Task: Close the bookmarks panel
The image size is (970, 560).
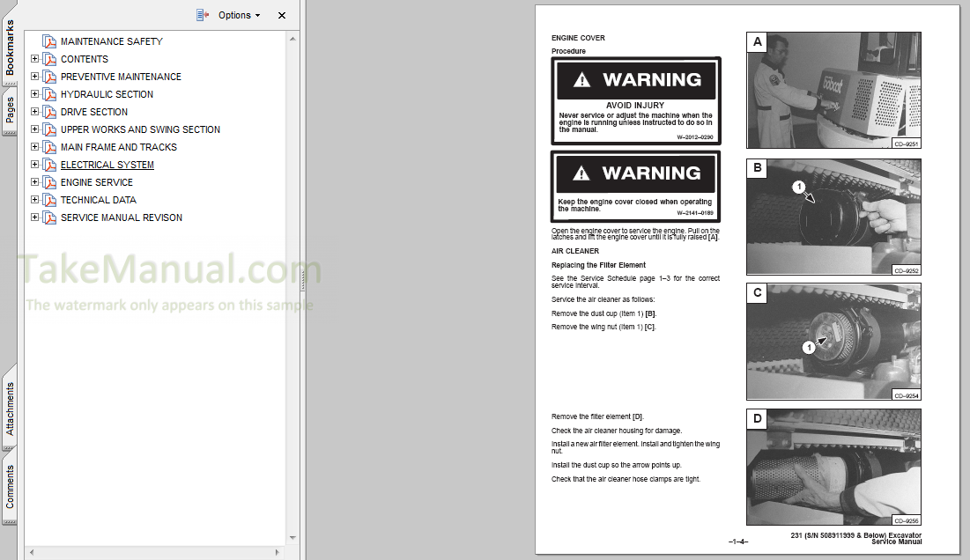Action: click(x=281, y=15)
